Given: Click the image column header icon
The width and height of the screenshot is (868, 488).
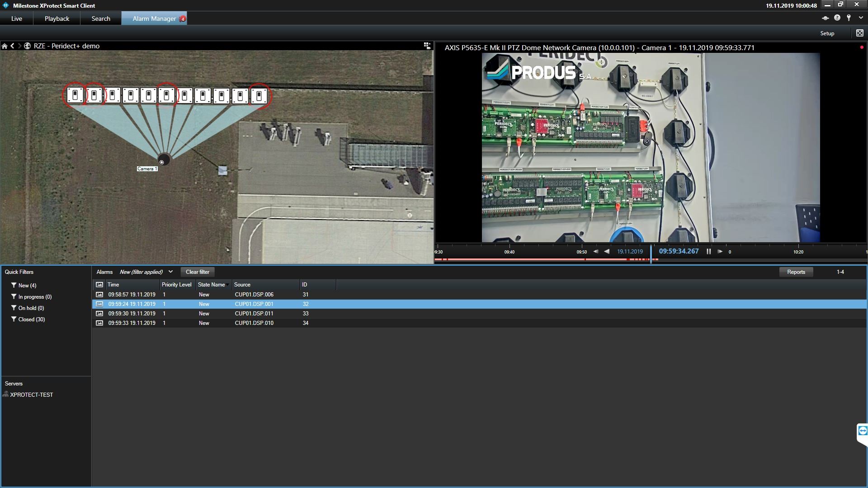Looking at the screenshot, I should (99, 285).
